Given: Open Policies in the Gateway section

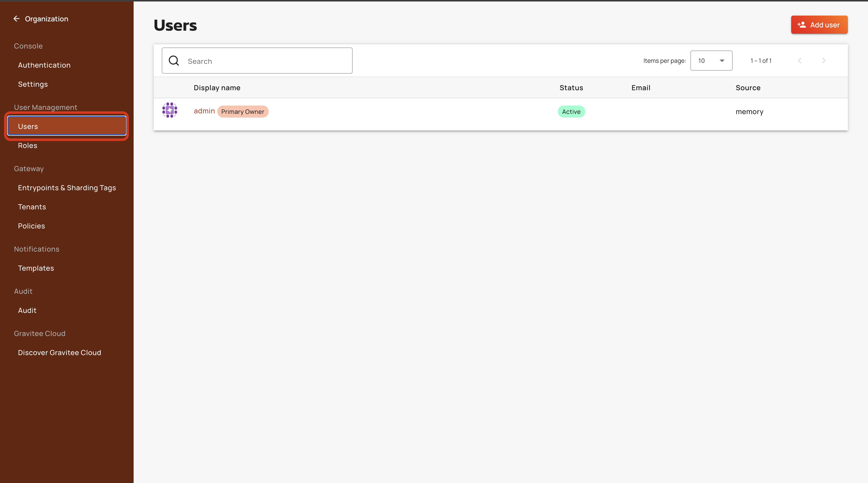Looking at the screenshot, I should 31,226.
